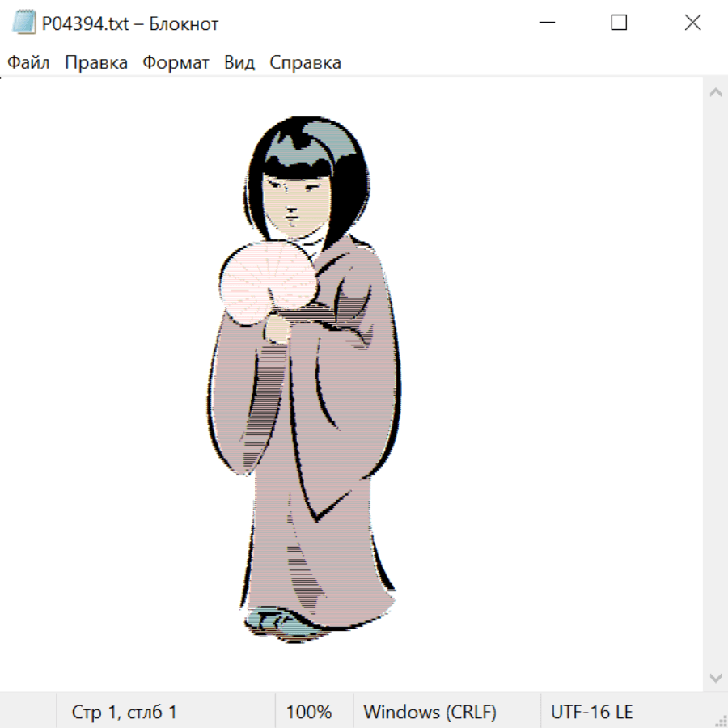Click the Windows (CRLF) status field
Image resolution: width=728 pixels, height=728 pixels.
point(430,712)
